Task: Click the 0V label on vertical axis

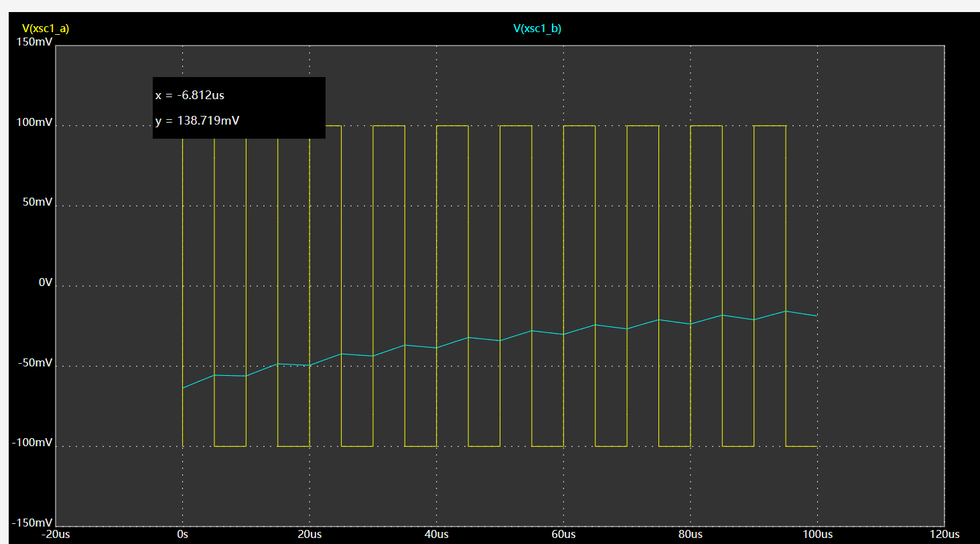Action: point(45,283)
